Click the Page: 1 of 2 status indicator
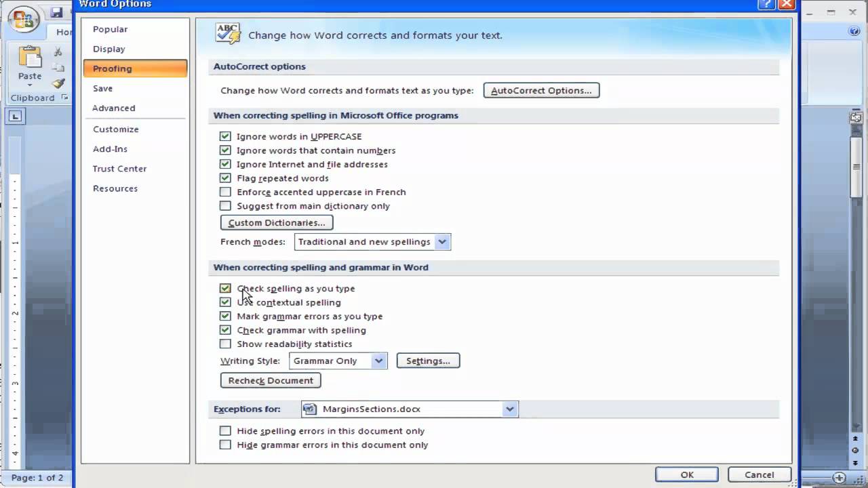 tap(37, 478)
